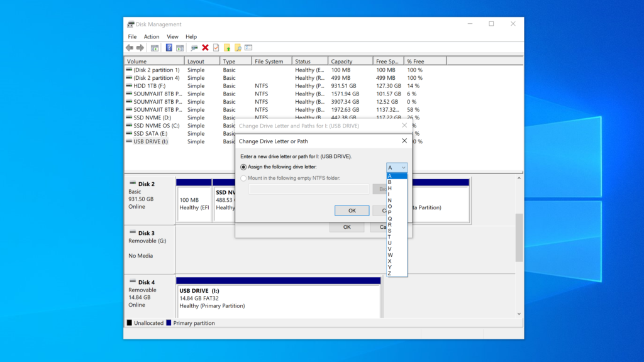Screen dimensions: 644x362
Task: Close the Change Drive Letter or Path dialog
Action: coord(404,141)
